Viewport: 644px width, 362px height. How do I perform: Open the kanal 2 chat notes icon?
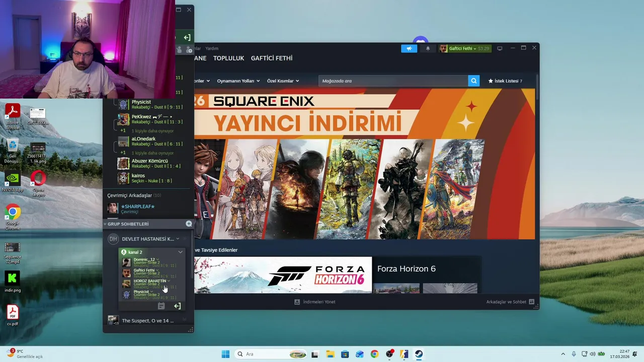pyautogui.click(x=161, y=306)
